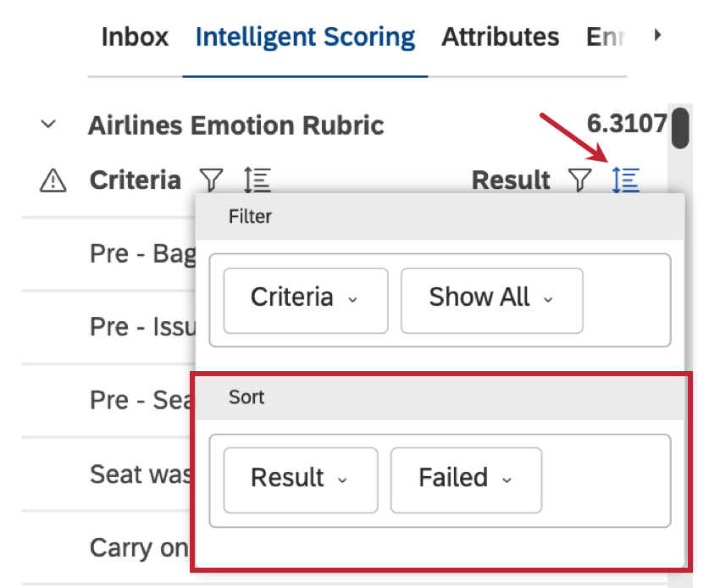Click the filter icon beside Result
This screenshot has width=720, height=588.
(579, 180)
